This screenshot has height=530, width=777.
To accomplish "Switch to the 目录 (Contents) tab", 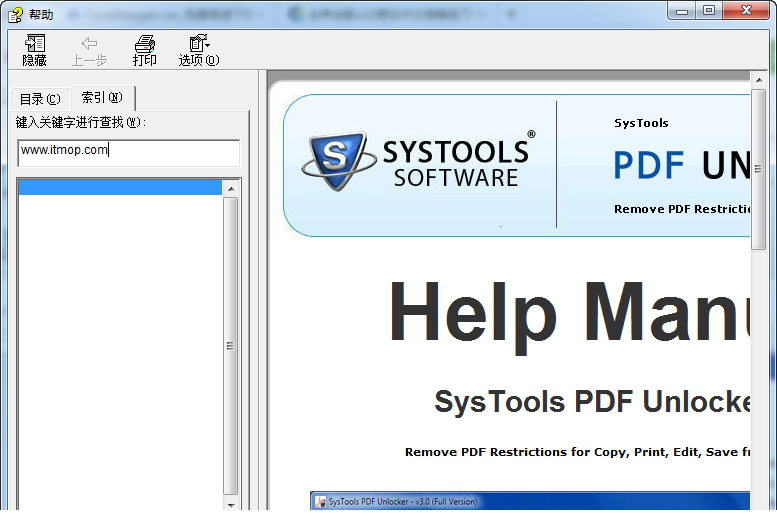I will tap(40, 99).
